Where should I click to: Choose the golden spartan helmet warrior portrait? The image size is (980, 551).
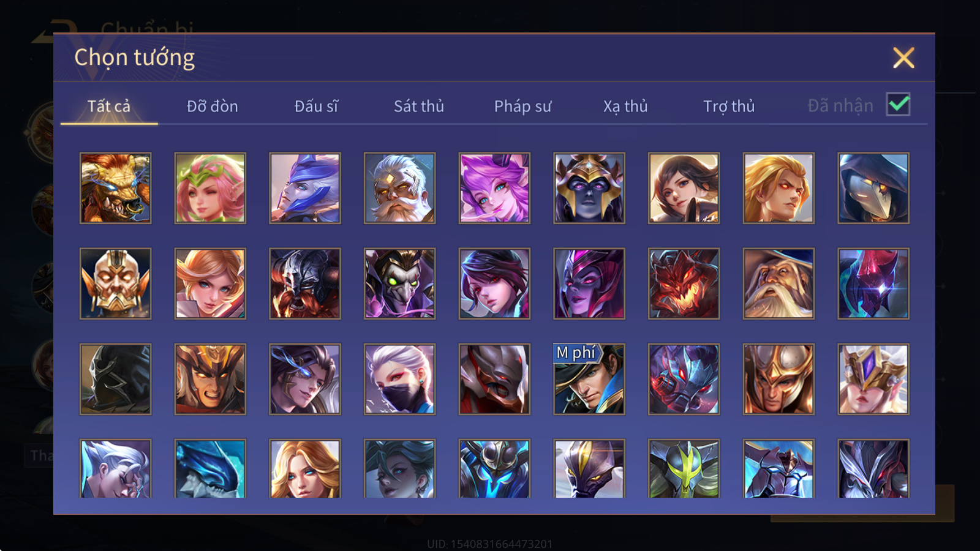(x=778, y=379)
